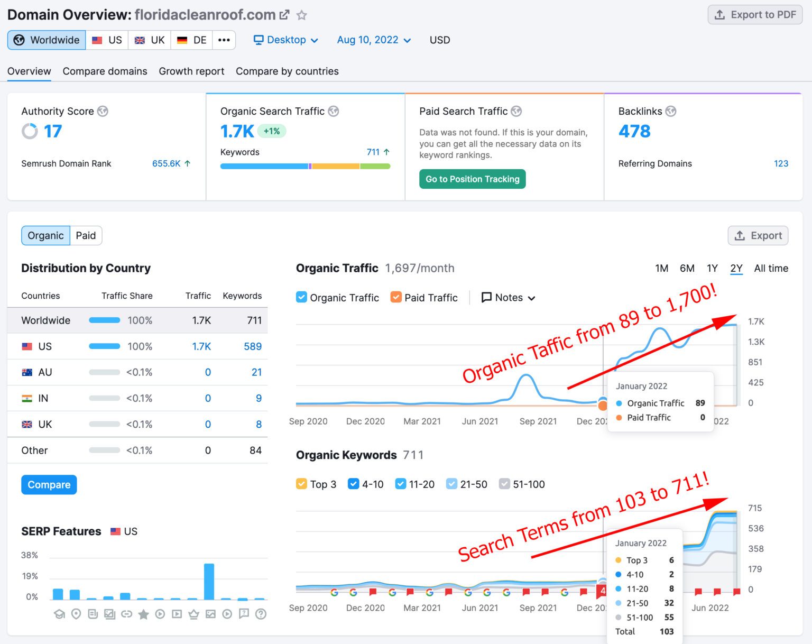Click the up arrow beside 711 keywords

click(x=386, y=152)
